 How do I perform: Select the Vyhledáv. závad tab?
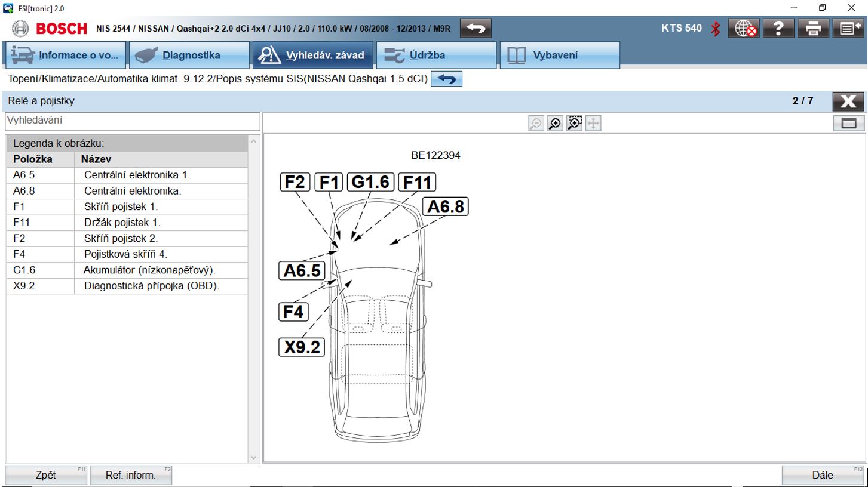pos(312,56)
